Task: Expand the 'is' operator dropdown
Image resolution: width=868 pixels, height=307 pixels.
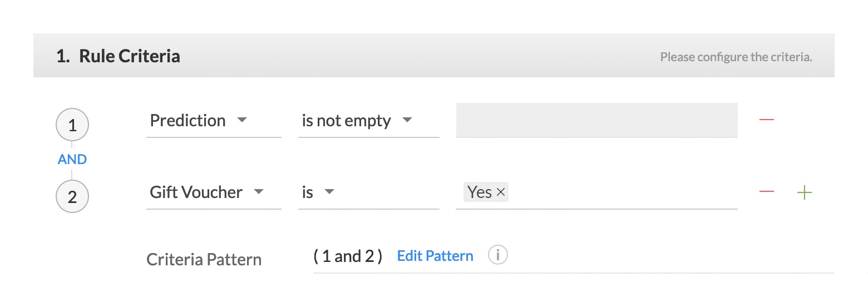Action: coord(368,192)
